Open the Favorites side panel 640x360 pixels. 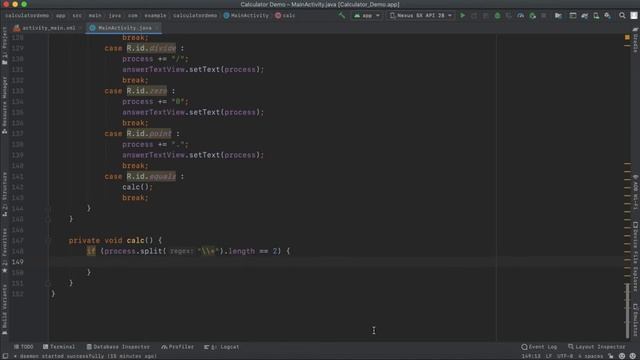click(x=4, y=250)
